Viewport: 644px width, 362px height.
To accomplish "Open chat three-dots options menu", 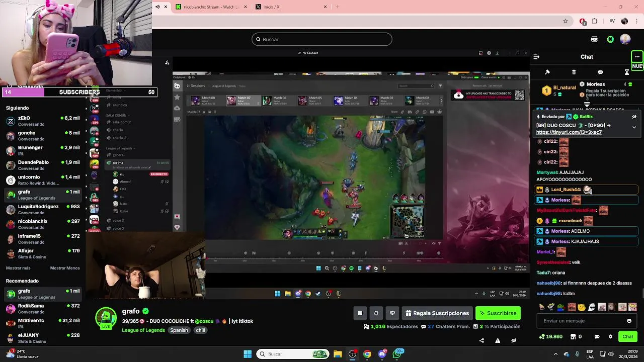I will [637, 57].
